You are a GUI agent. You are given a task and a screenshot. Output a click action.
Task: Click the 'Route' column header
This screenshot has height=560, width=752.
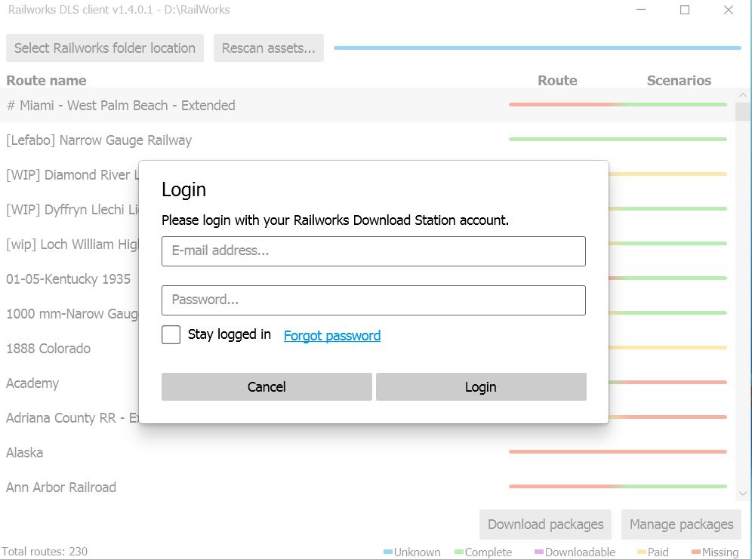(557, 80)
